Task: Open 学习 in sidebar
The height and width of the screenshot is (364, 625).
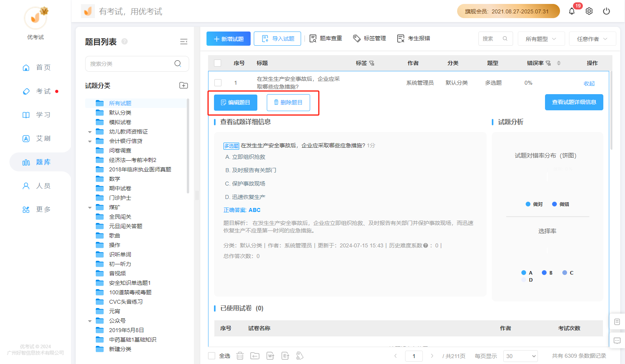Action: pos(36,115)
